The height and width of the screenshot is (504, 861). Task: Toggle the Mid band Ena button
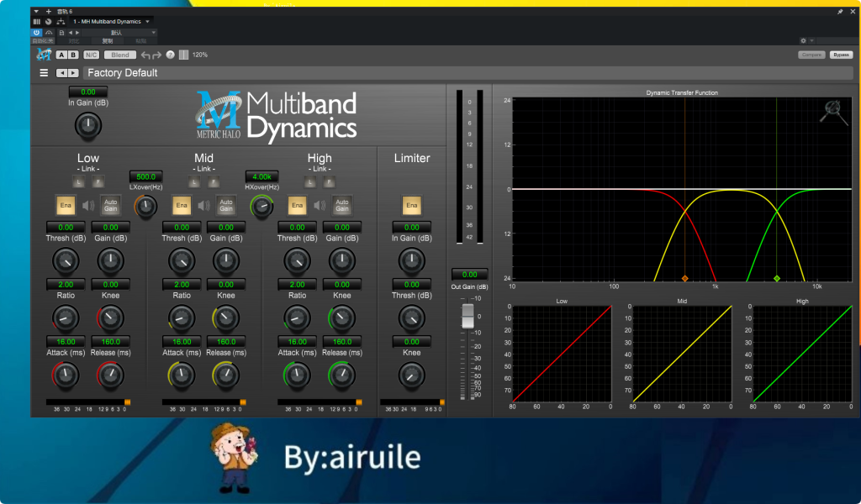pos(182,205)
